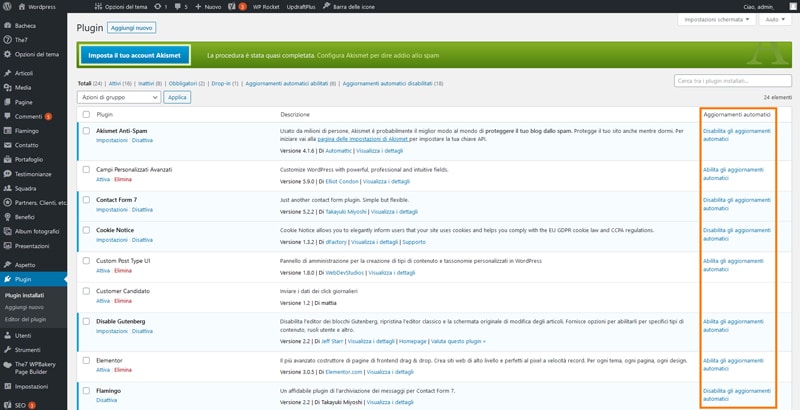Click Imposta il tuo account Akismet
This screenshot has width=800, height=410.
(x=135, y=55)
